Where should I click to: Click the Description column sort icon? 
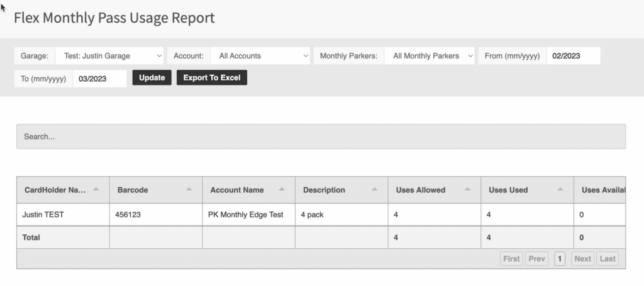point(375,189)
